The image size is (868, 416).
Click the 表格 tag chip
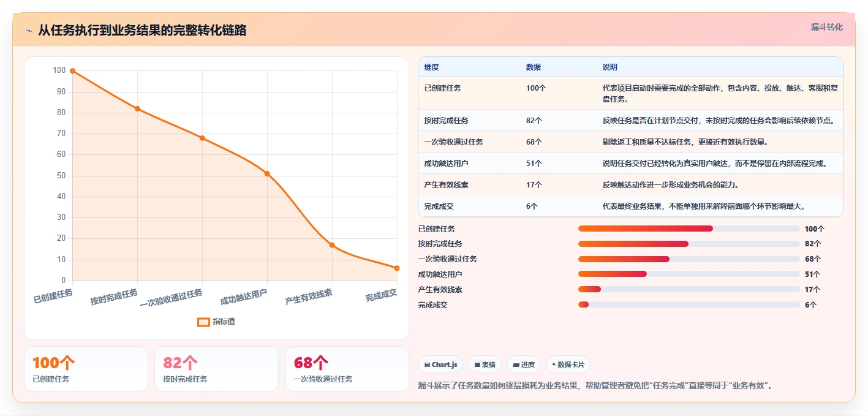(x=485, y=365)
